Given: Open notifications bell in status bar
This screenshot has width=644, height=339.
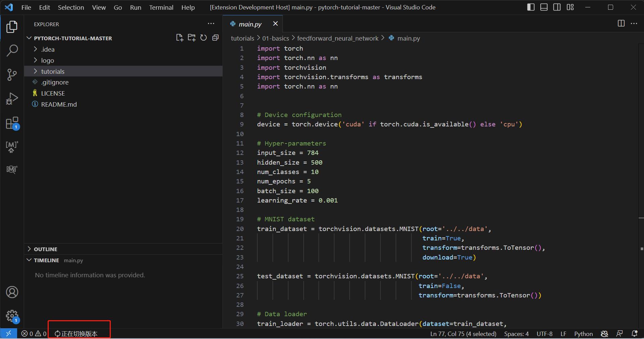Looking at the screenshot, I should (x=635, y=334).
